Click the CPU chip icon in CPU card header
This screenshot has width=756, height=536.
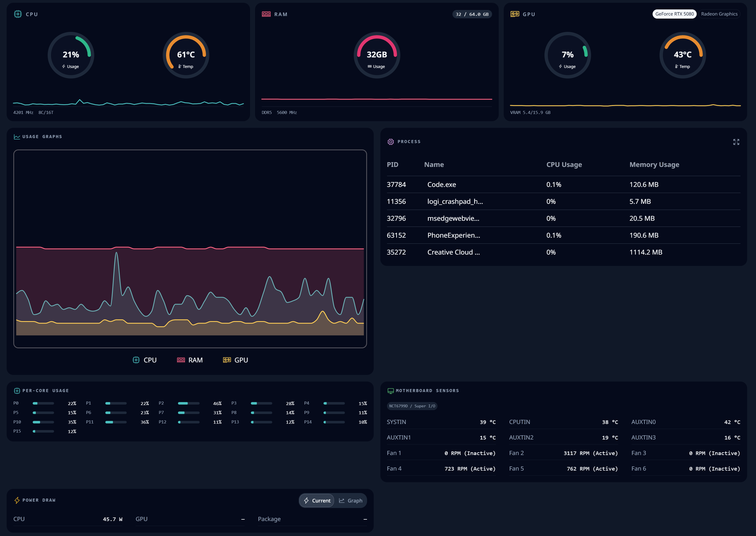(x=17, y=14)
